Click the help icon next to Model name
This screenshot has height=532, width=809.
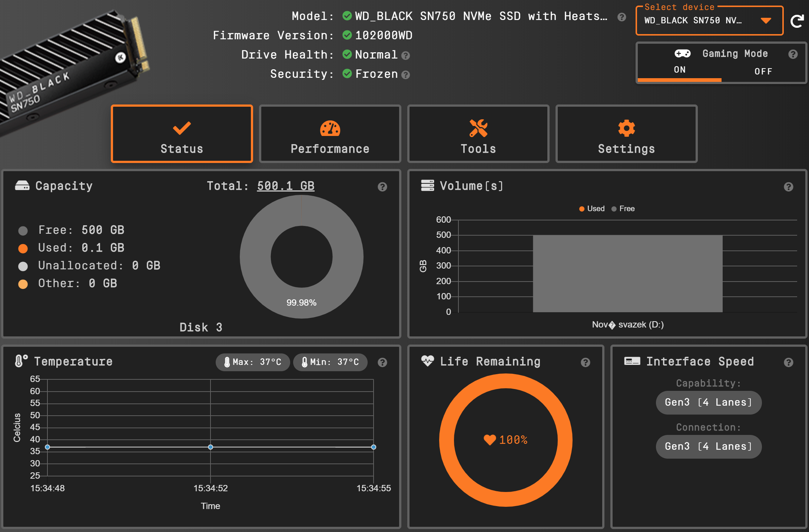621,17
